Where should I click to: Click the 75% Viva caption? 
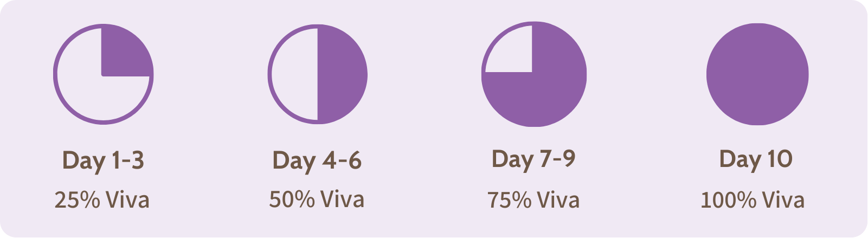533,200
